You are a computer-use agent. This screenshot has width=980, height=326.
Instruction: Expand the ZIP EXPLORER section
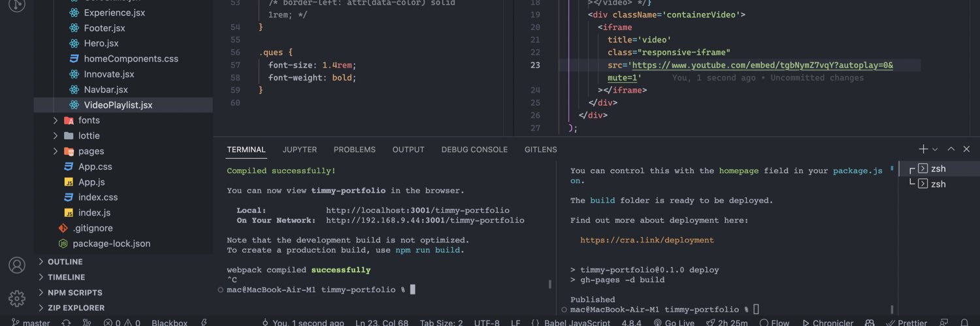pyautogui.click(x=123, y=308)
